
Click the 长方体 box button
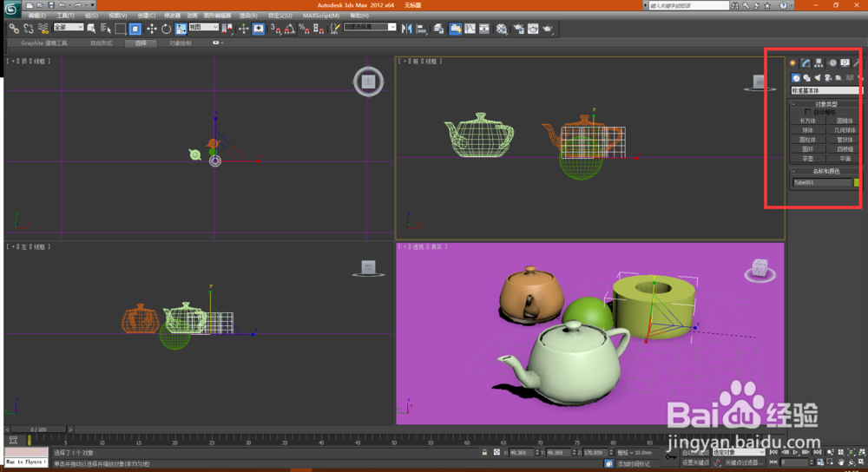(808, 121)
